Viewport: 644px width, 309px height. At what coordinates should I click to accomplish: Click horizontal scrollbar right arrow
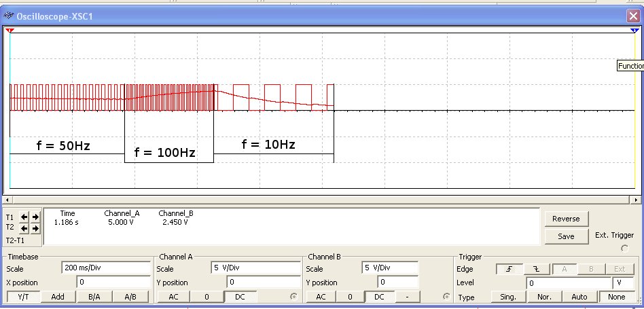[637, 200]
